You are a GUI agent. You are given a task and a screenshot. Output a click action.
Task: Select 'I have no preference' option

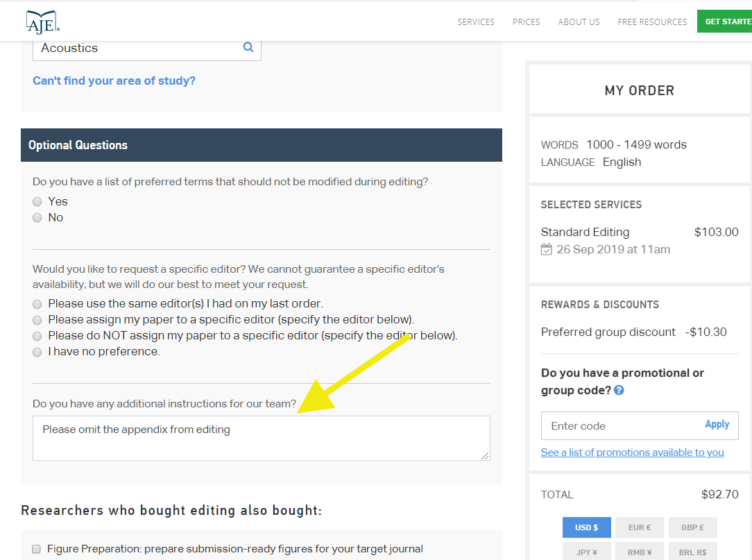37,353
